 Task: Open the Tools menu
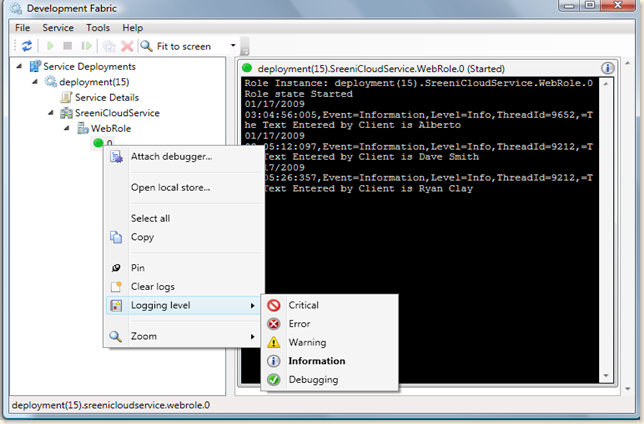pos(98,28)
